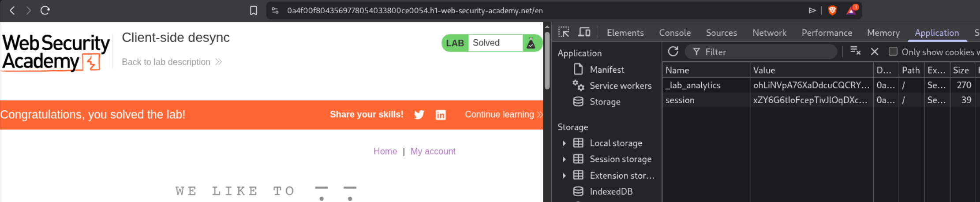This screenshot has width=980, height=202.
Task: Open Service workers in Application panel
Action: pyautogui.click(x=620, y=86)
